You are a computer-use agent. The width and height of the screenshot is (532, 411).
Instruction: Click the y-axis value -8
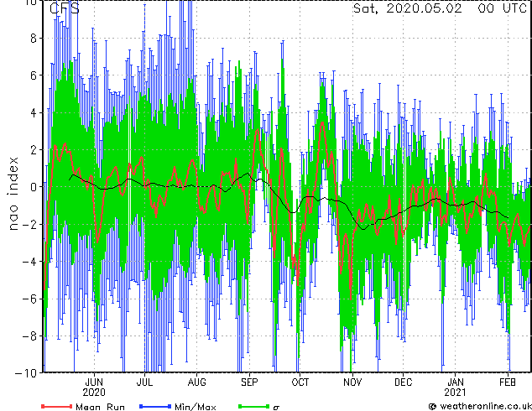click(29, 336)
